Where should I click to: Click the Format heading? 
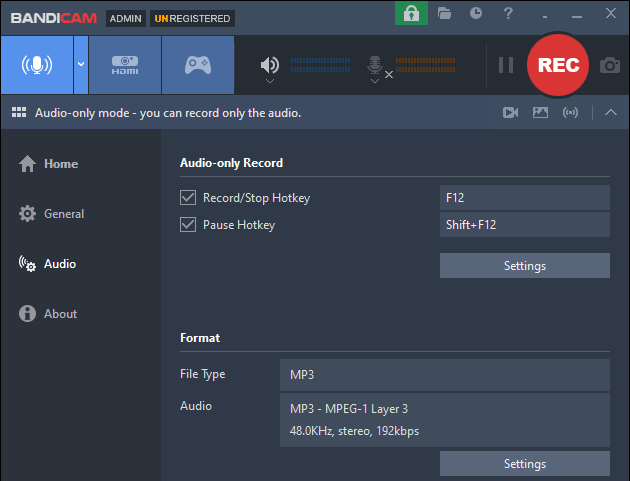[200, 338]
